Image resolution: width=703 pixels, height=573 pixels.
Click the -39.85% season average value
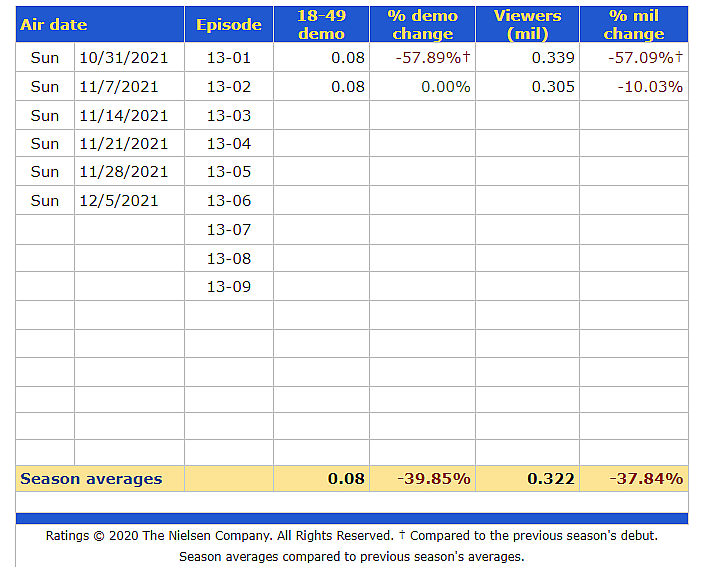(x=434, y=479)
